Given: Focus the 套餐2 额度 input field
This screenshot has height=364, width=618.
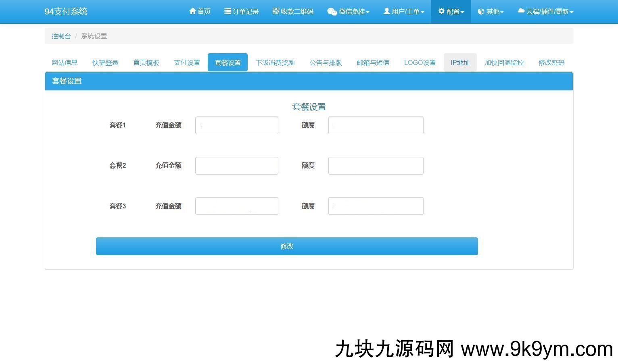Looking at the screenshot, I should (x=376, y=166).
